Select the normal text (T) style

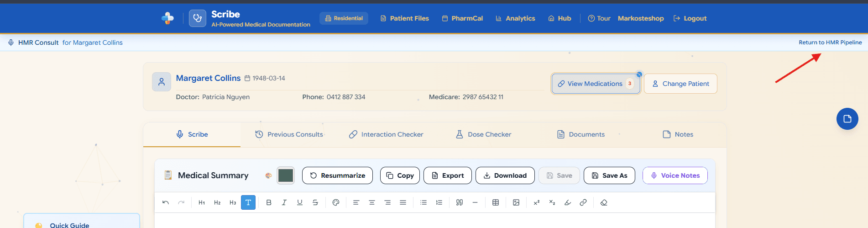coord(248,202)
